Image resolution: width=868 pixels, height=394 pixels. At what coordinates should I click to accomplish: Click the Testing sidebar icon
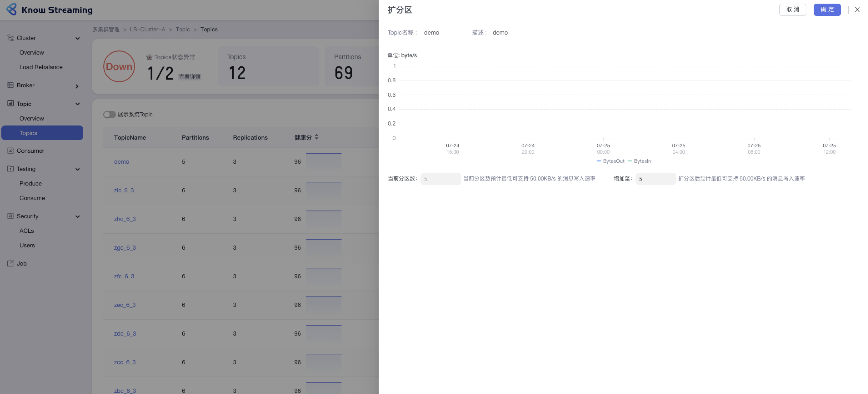tap(10, 168)
